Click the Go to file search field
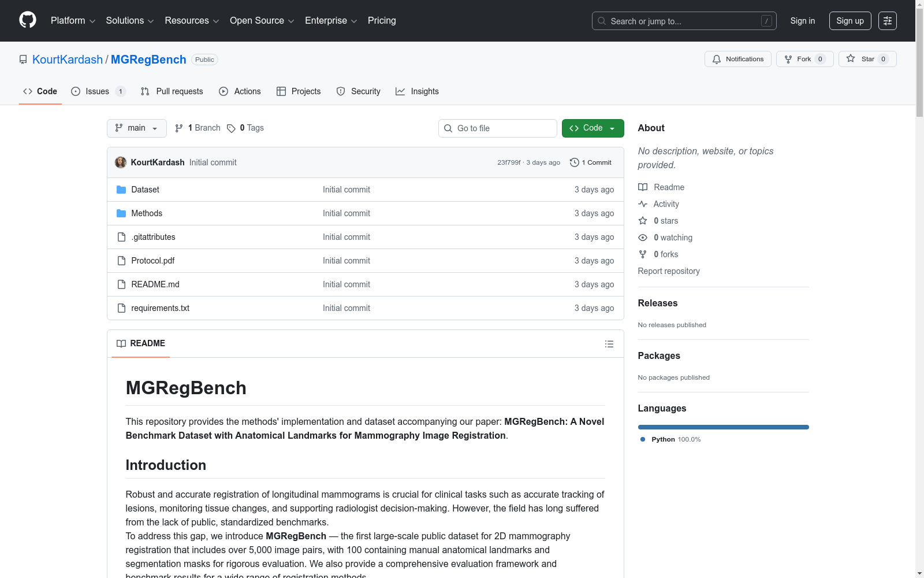 pos(498,128)
